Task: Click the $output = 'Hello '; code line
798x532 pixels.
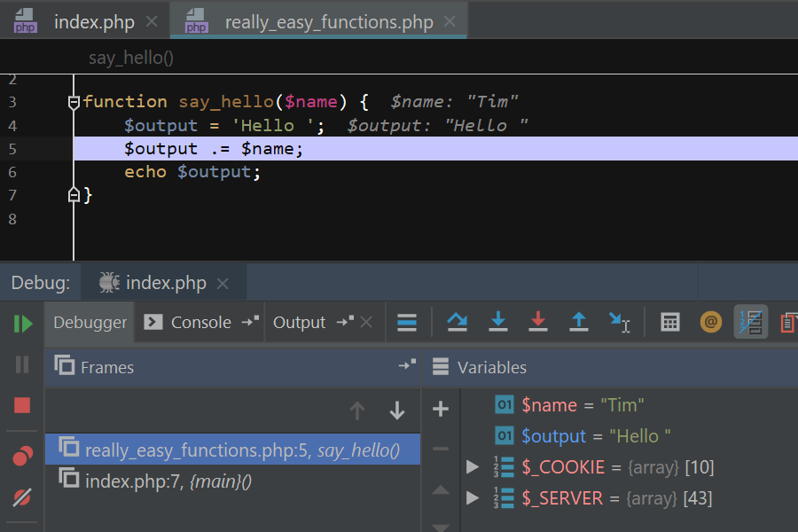Action: point(224,126)
